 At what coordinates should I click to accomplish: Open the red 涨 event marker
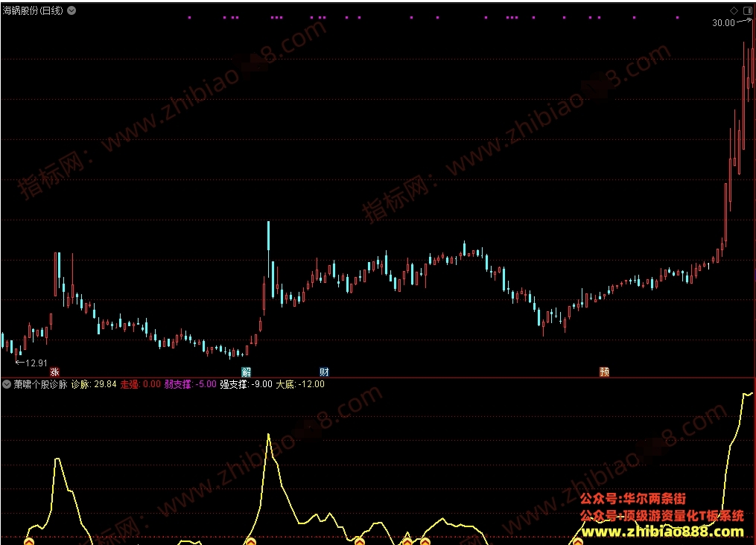55,372
